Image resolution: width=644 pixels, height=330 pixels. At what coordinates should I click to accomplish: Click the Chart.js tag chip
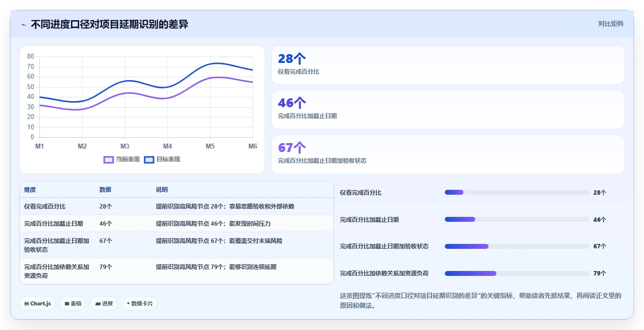pos(37,303)
